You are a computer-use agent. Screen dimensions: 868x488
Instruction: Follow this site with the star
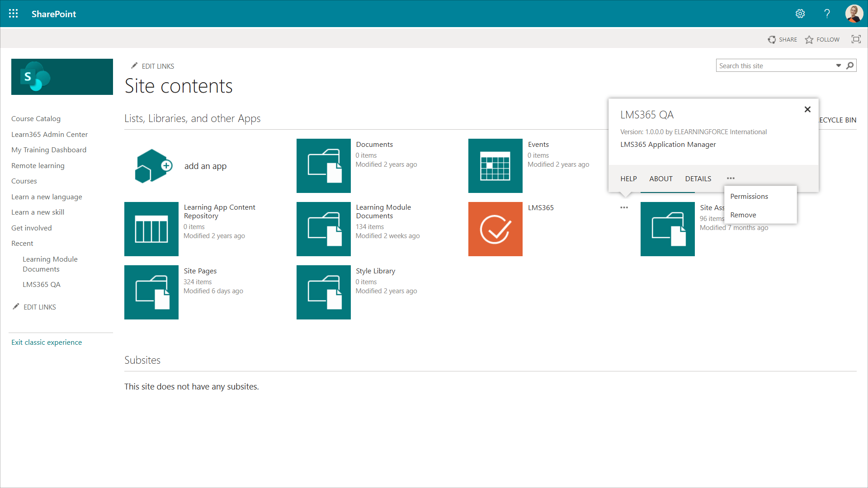809,40
